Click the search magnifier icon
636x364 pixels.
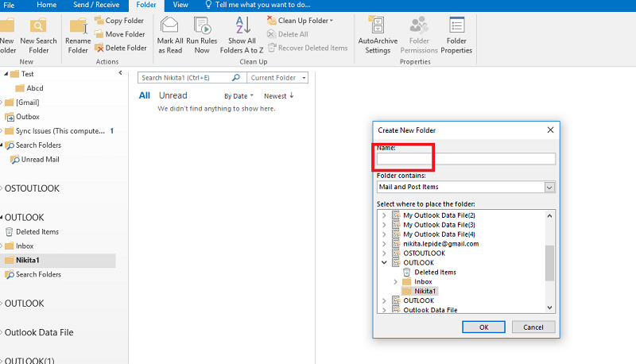(x=236, y=77)
